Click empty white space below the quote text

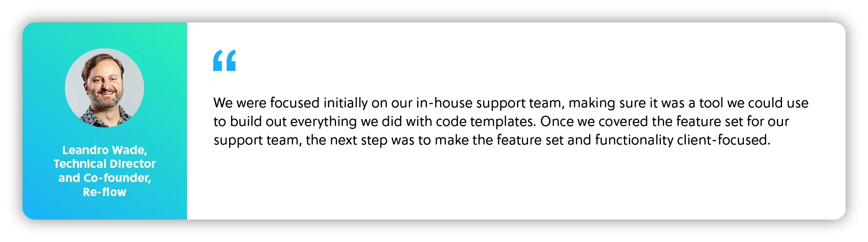pyautogui.click(x=488, y=185)
